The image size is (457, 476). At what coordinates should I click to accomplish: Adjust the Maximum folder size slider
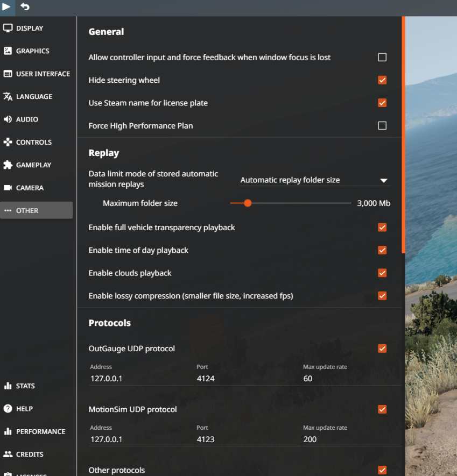pos(248,203)
